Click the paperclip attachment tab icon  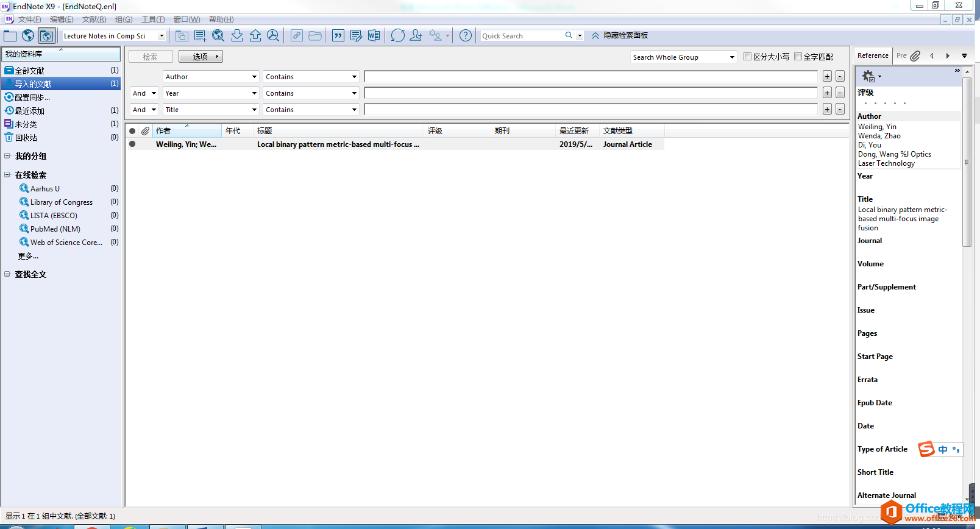click(915, 55)
